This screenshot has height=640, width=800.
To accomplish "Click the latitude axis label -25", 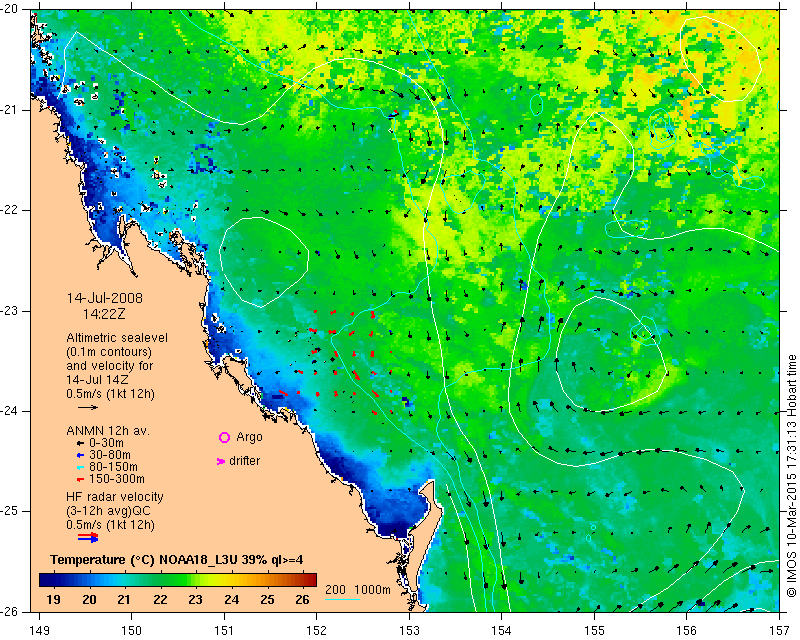I will point(10,511).
